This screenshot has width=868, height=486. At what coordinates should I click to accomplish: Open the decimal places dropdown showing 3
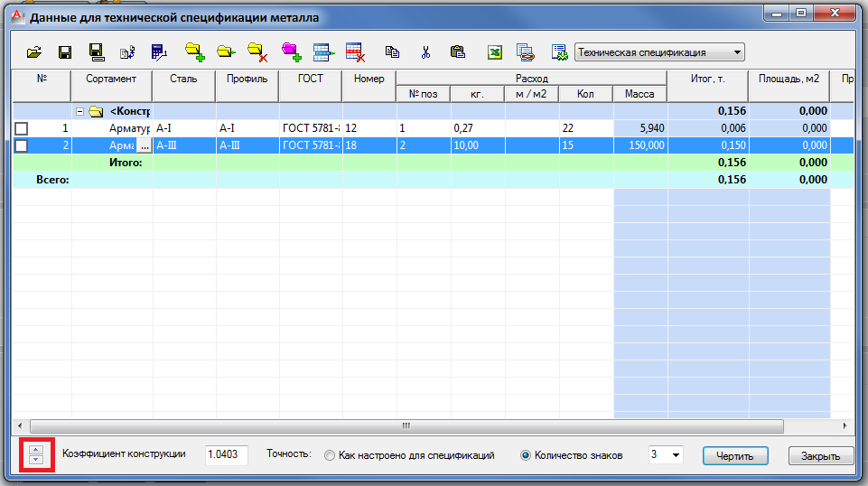click(x=665, y=454)
